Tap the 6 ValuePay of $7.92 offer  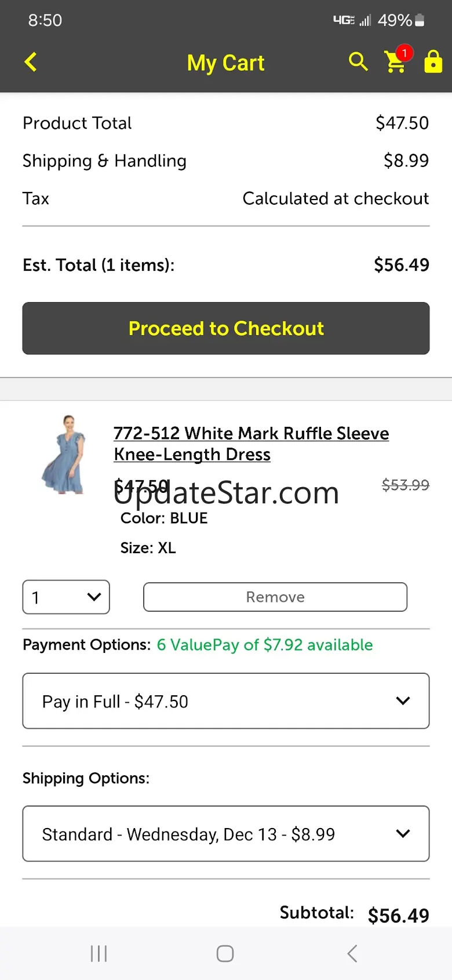(265, 645)
